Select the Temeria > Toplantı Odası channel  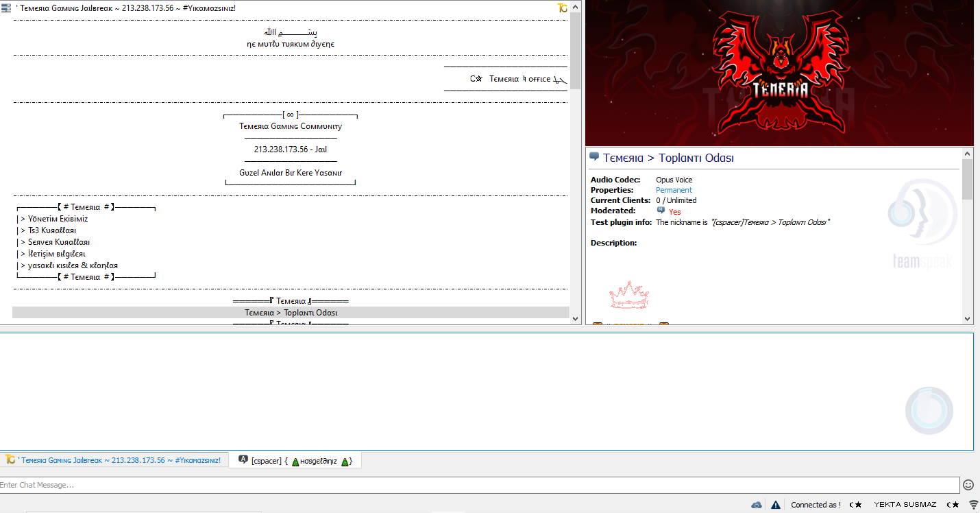[291, 313]
